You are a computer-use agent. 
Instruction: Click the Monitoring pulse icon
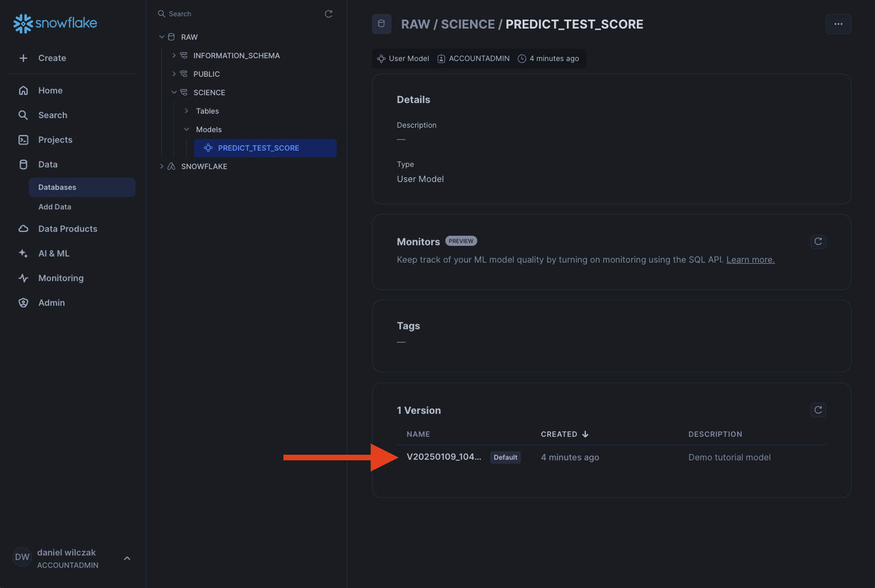coord(24,278)
